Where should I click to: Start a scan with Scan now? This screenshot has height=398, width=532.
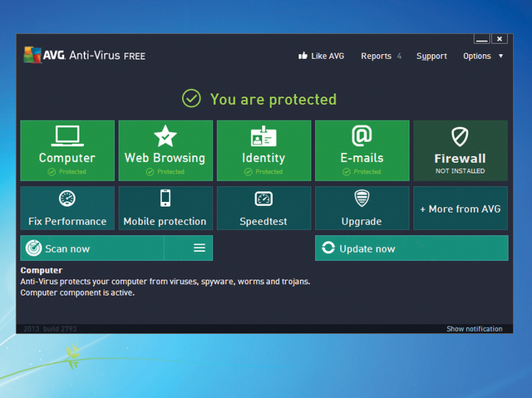pyautogui.click(x=92, y=248)
